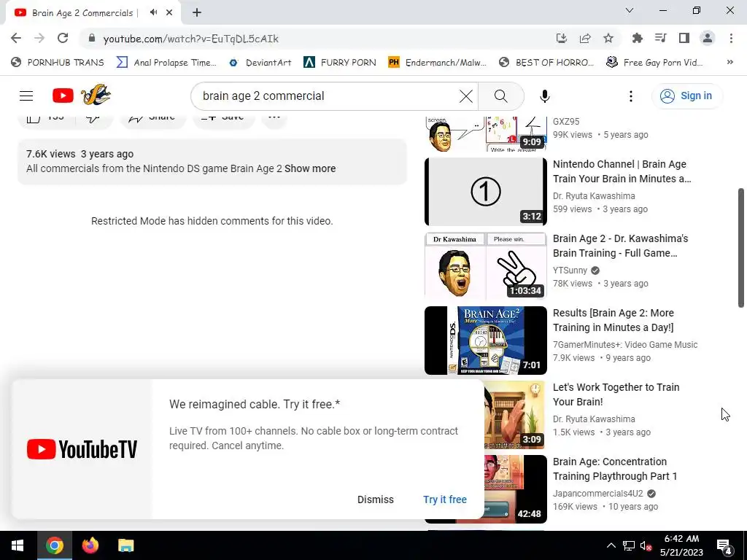747x560 pixels.
Task: Bookmark this page with the star icon
Action: pyautogui.click(x=608, y=39)
